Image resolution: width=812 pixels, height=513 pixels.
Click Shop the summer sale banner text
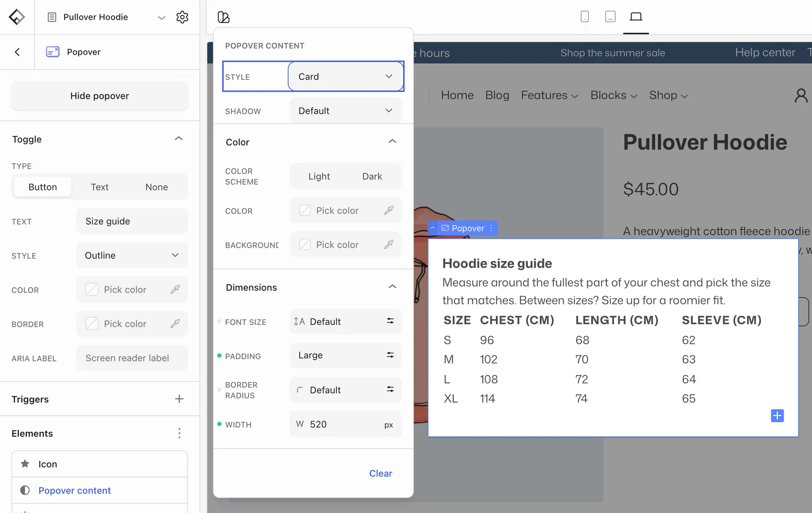(613, 53)
